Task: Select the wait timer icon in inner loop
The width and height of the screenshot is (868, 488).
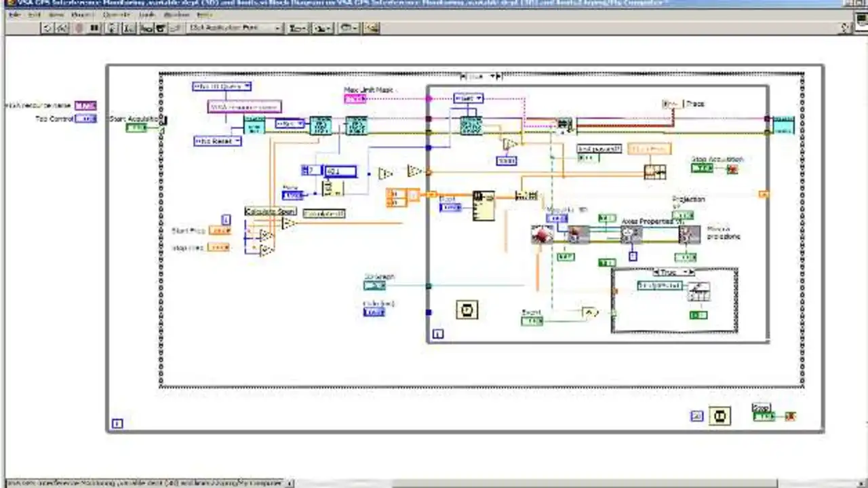Action: [467, 310]
